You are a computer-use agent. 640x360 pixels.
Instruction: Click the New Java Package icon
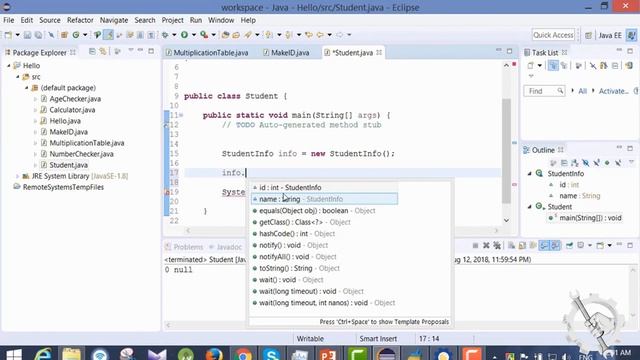64,35
